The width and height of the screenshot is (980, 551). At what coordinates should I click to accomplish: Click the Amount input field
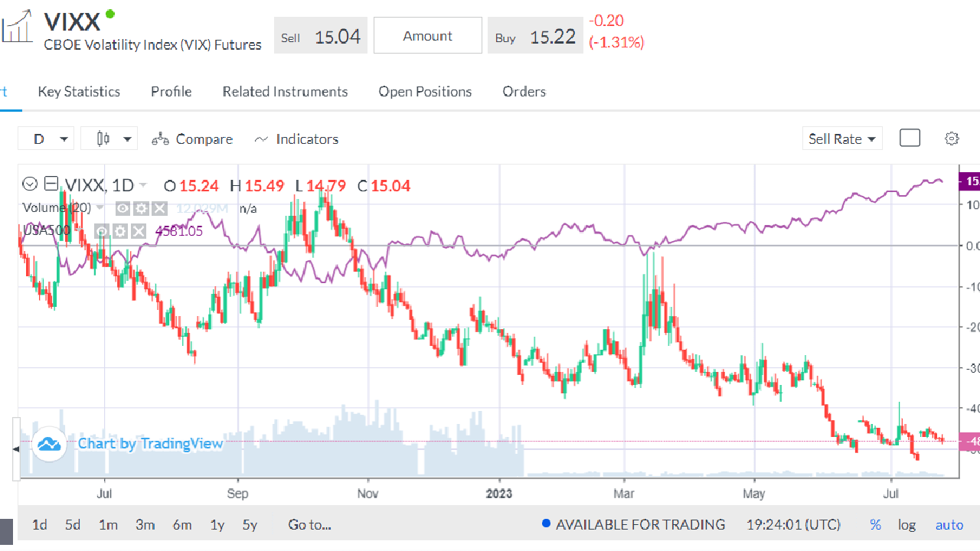coord(427,36)
